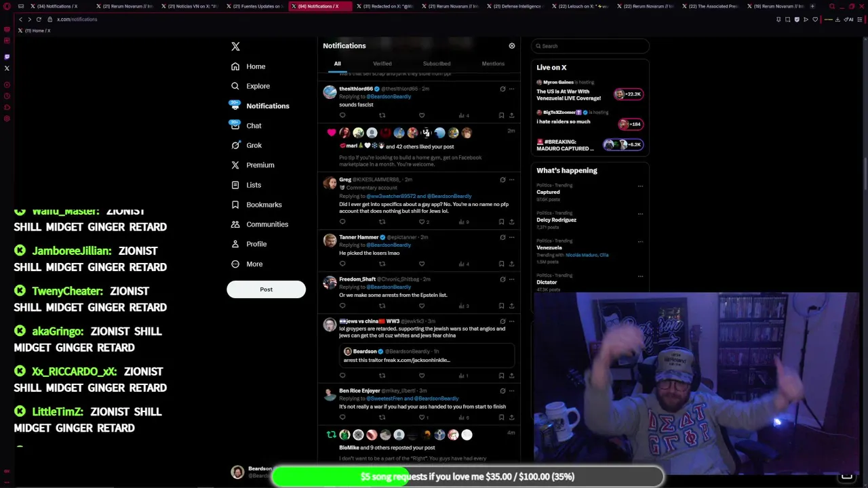Ask Grok about Tanner Hammer's post
This screenshot has height=488, width=868.
point(502,237)
